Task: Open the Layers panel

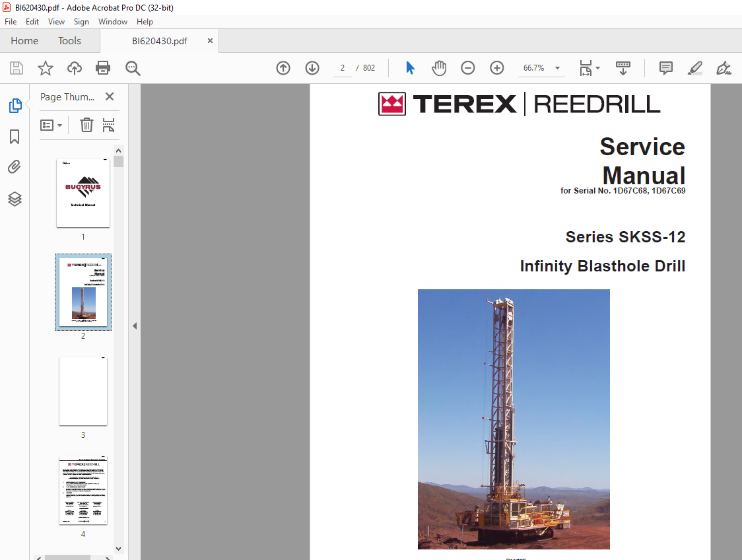Action: 15,199
